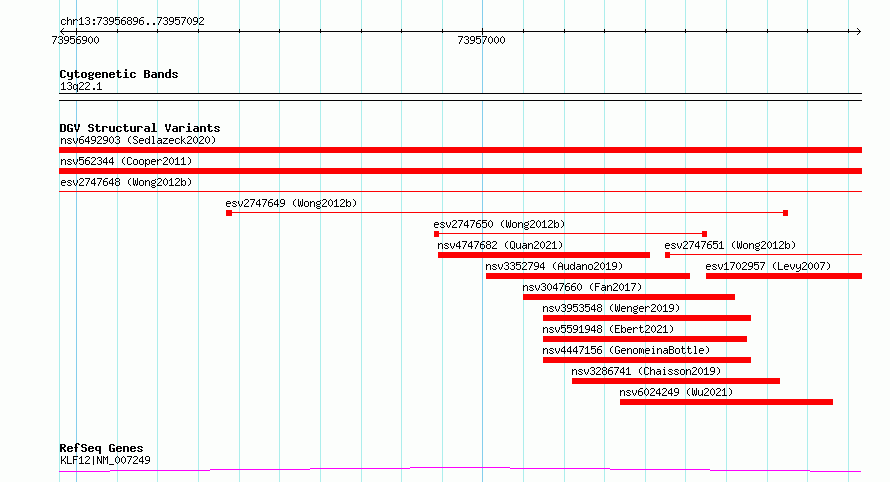Click the right arrowhead of the ruler

click(x=858, y=32)
